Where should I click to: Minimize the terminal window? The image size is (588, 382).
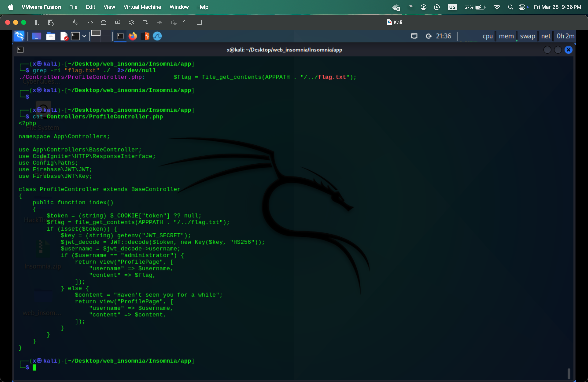pyautogui.click(x=547, y=50)
